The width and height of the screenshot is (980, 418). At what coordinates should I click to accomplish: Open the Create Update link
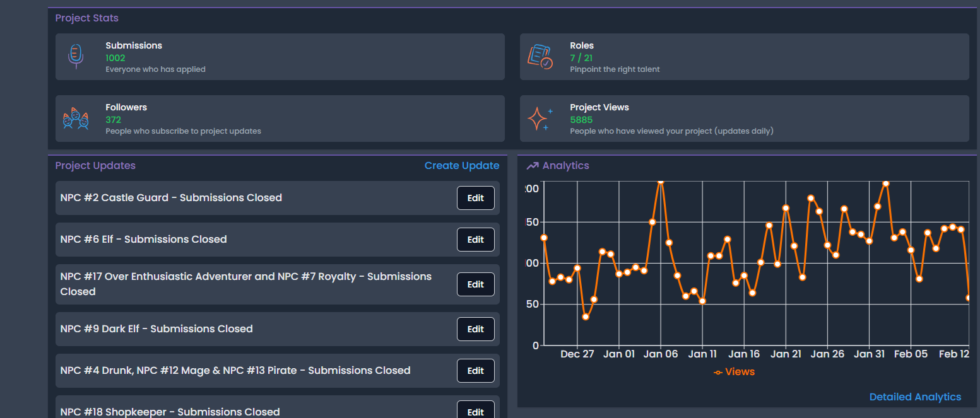coord(461,166)
